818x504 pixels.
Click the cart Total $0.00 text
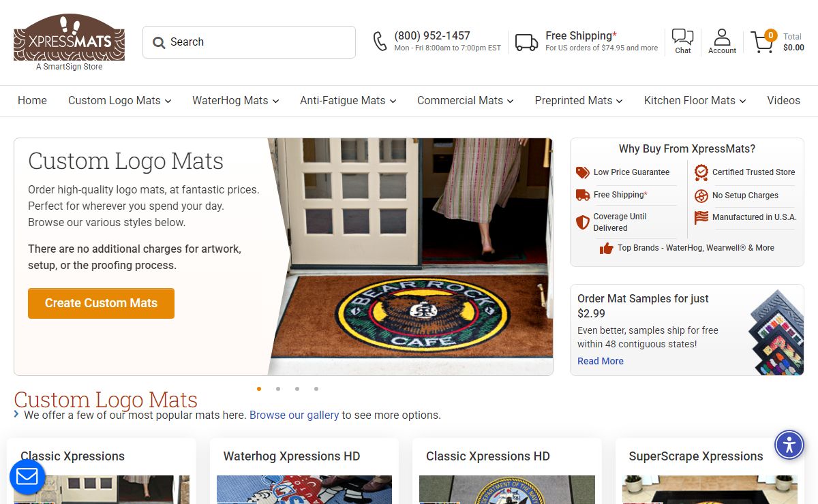(793, 42)
